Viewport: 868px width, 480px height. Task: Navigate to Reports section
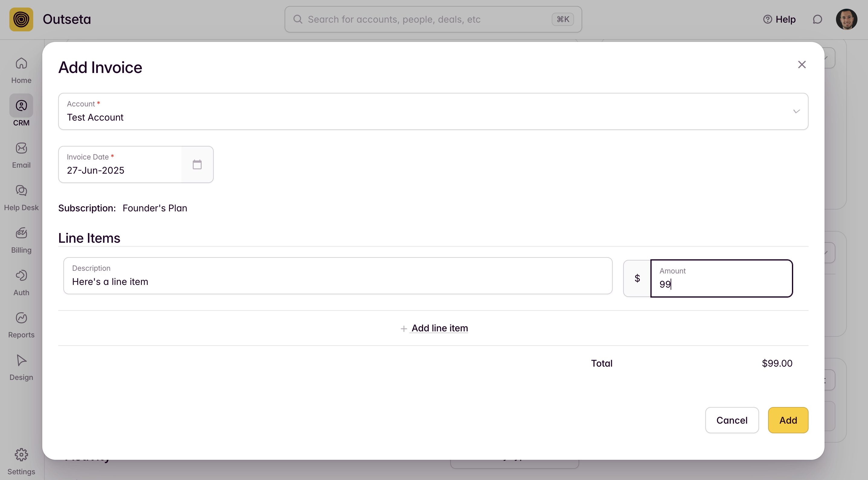pyautogui.click(x=21, y=325)
